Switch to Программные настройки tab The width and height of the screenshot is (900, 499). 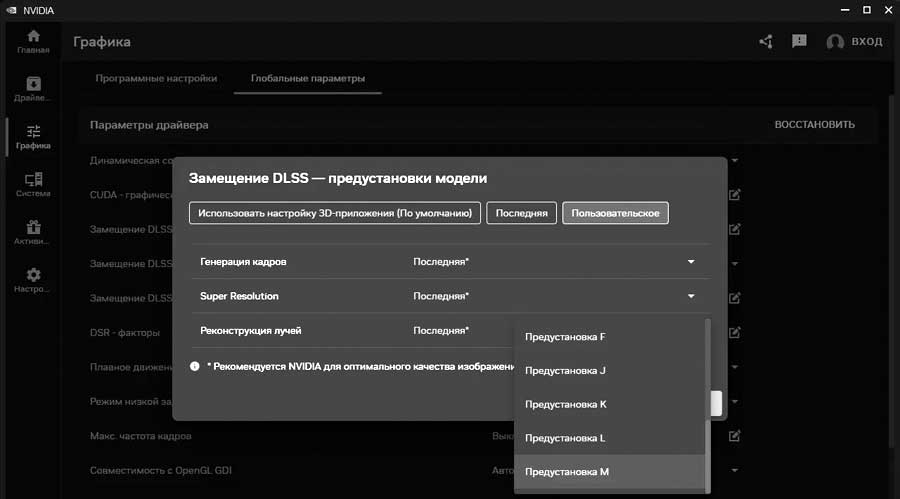tap(156, 78)
